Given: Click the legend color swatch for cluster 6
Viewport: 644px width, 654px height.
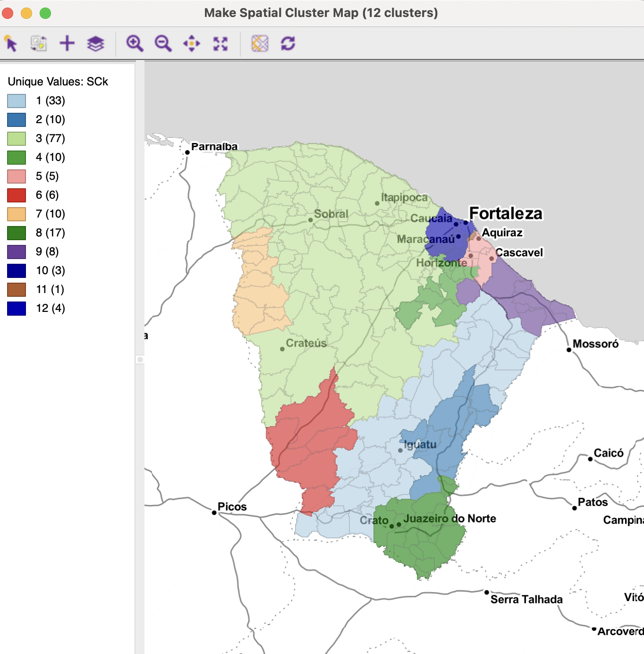Looking at the screenshot, I should pos(17,195).
